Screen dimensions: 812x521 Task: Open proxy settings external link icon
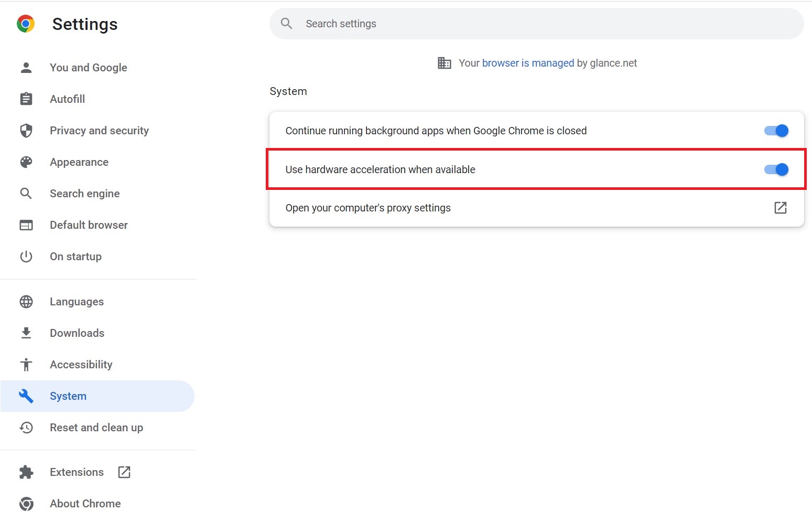[780, 208]
